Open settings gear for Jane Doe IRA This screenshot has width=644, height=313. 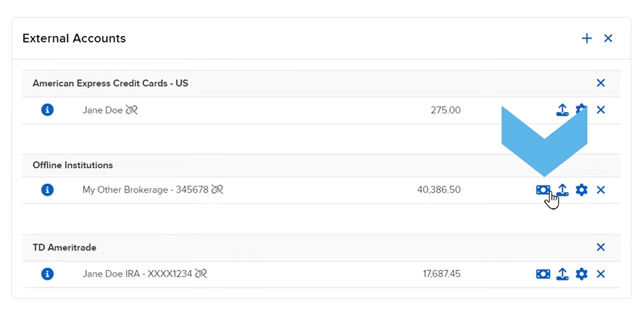(582, 274)
